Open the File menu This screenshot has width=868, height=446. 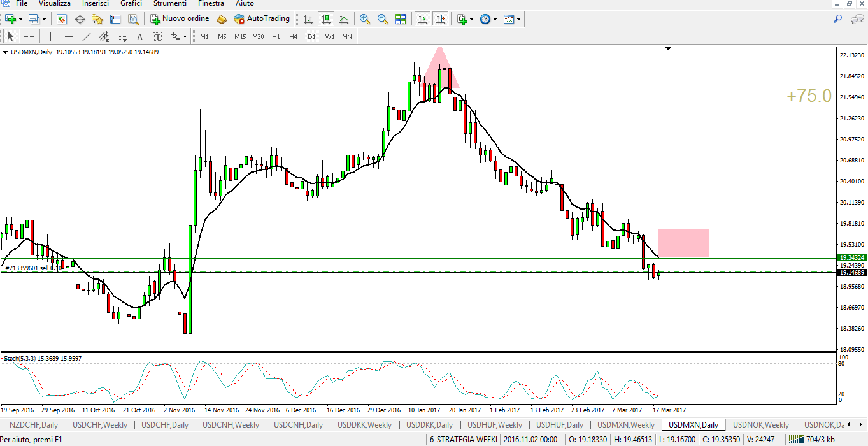pos(22,4)
